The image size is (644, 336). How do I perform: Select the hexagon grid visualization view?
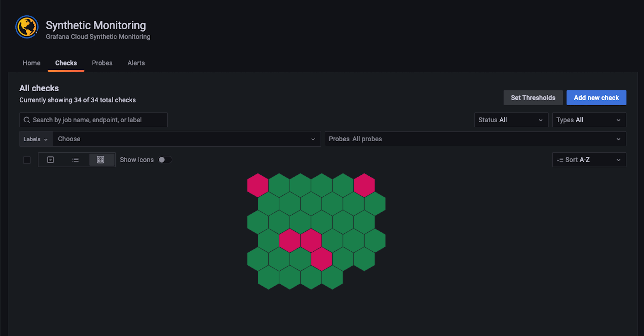pos(101,160)
